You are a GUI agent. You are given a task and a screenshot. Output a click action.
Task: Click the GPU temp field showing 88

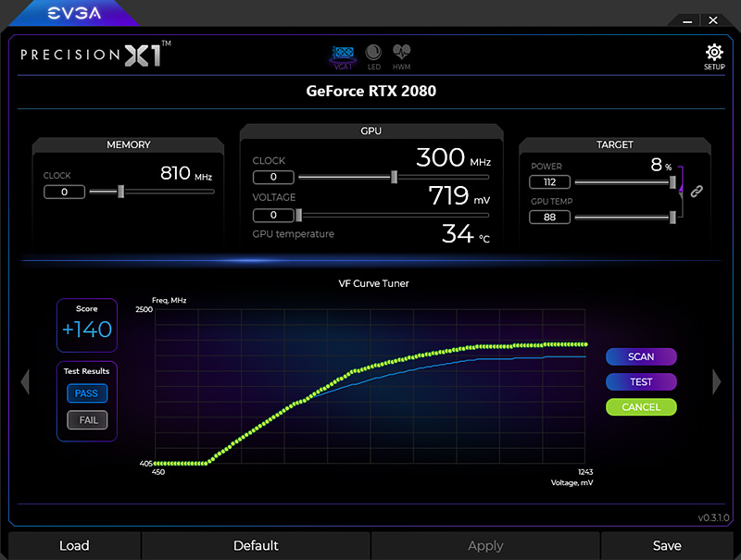coord(549,218)
